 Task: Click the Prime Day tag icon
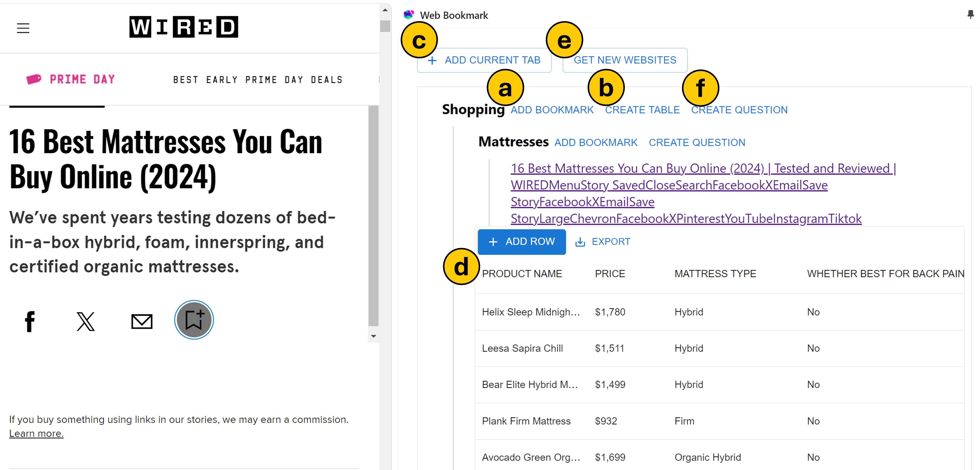tap(34, 79)
